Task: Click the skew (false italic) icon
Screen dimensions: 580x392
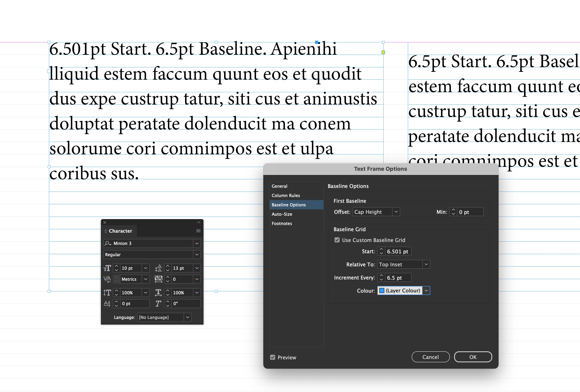Action: point(158,304)
